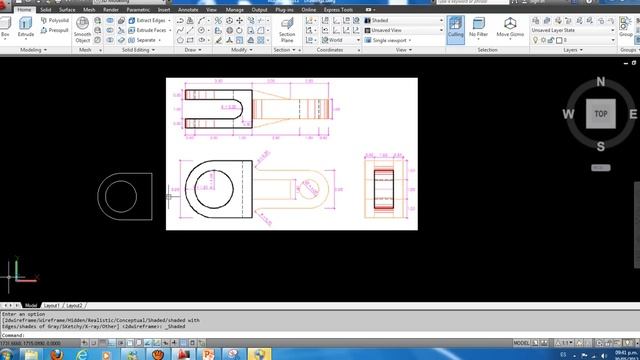Click the No Filter selection tool
The image size is (640, 360).
pos(478,27)
